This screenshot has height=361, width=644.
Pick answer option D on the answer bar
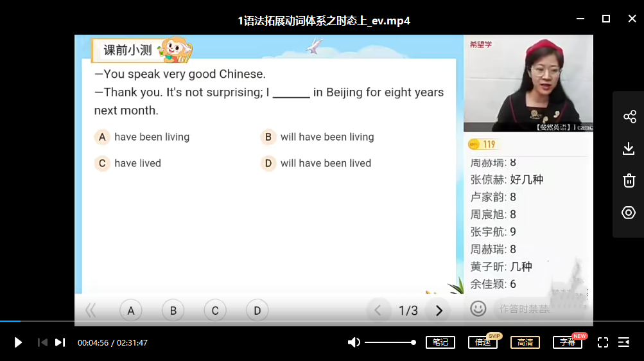(257, 311)
